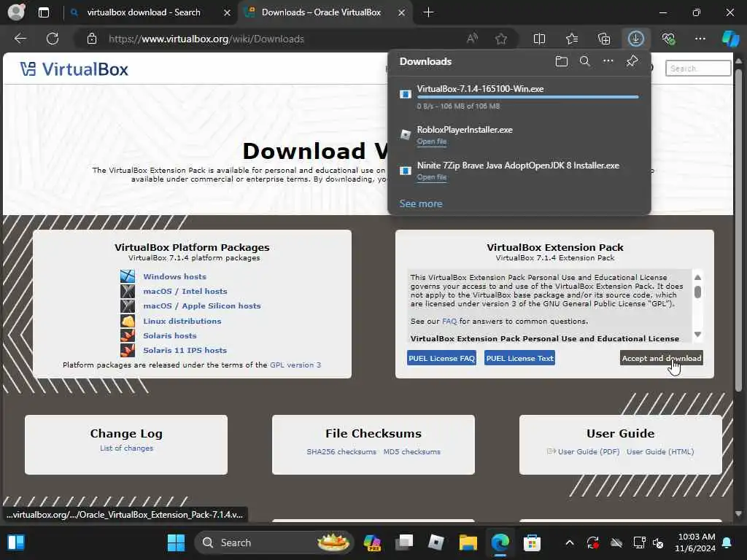This screenshot has height=560, width=747.
Task: Click the VirtualBox logo
Action: tap(74, 69)
